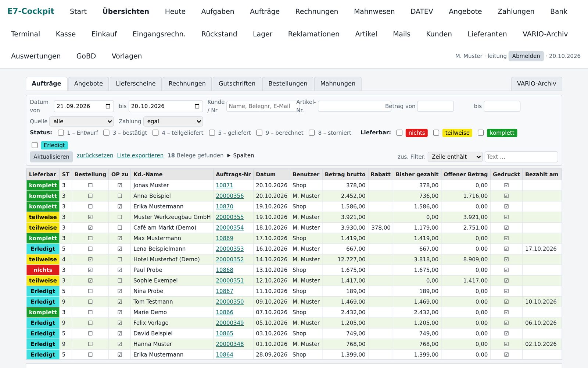The height and width of the screenshot is (368, 588).
Task: Open order number 10871
Action: coord(224,185)
